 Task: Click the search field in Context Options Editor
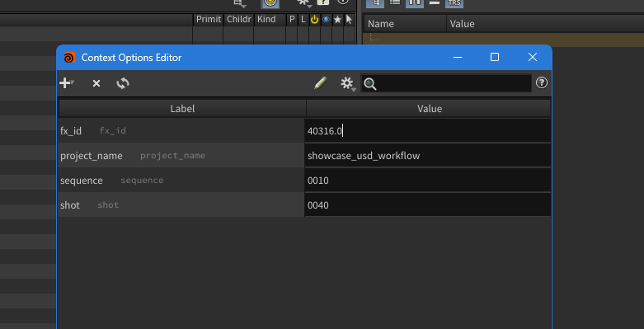445,84
